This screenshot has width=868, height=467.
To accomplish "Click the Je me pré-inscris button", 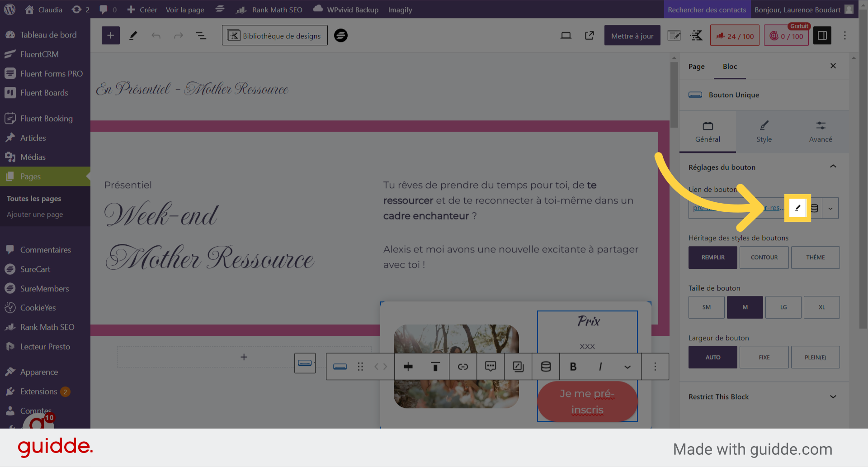I will (587, 401).
